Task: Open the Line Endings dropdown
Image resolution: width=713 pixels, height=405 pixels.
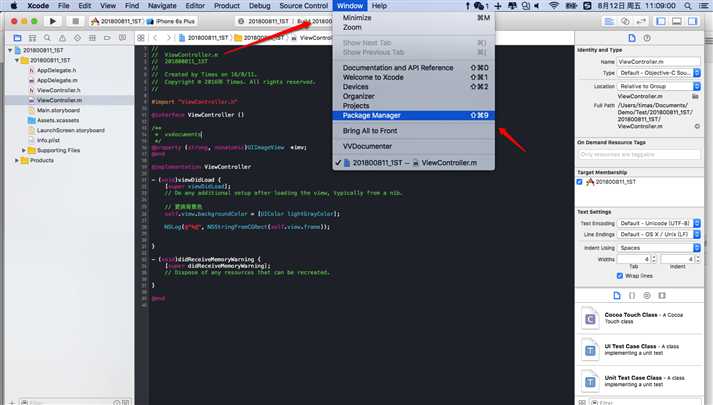Action: pos(658,234)
